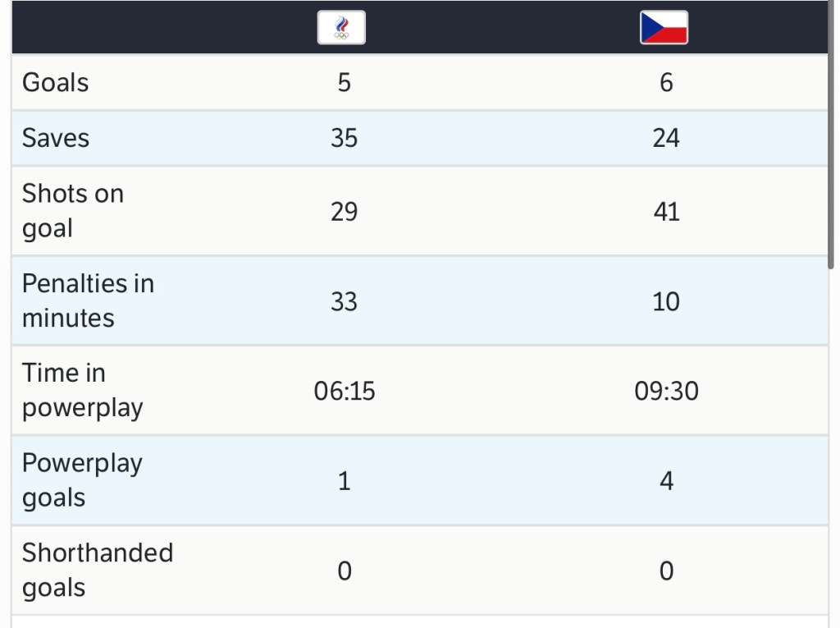
Task: Click the Shots on goal label
Action: click(73, 211)
